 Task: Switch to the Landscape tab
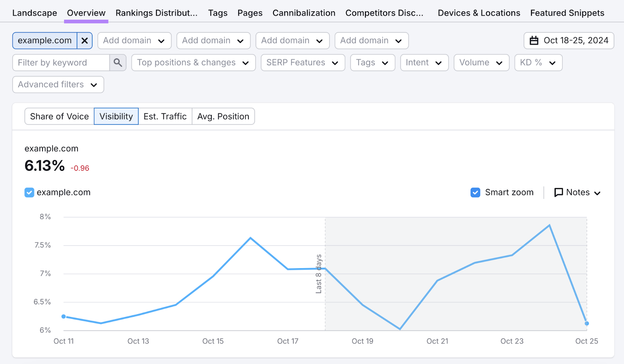pyautogui.click(x=34, y=12)
